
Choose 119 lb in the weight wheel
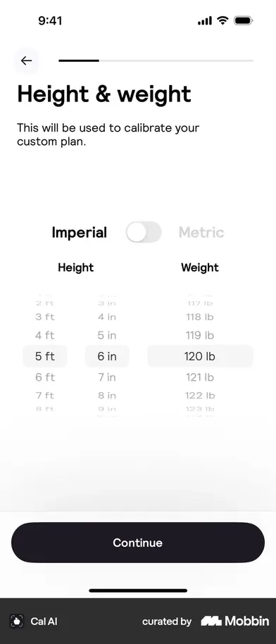(200, 336)
